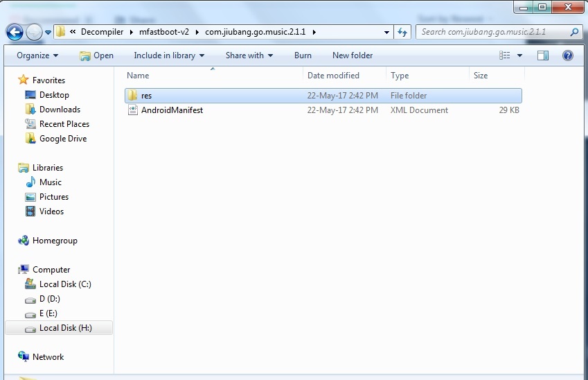
Task: Click Open in the toolbar
Action: 96,55
